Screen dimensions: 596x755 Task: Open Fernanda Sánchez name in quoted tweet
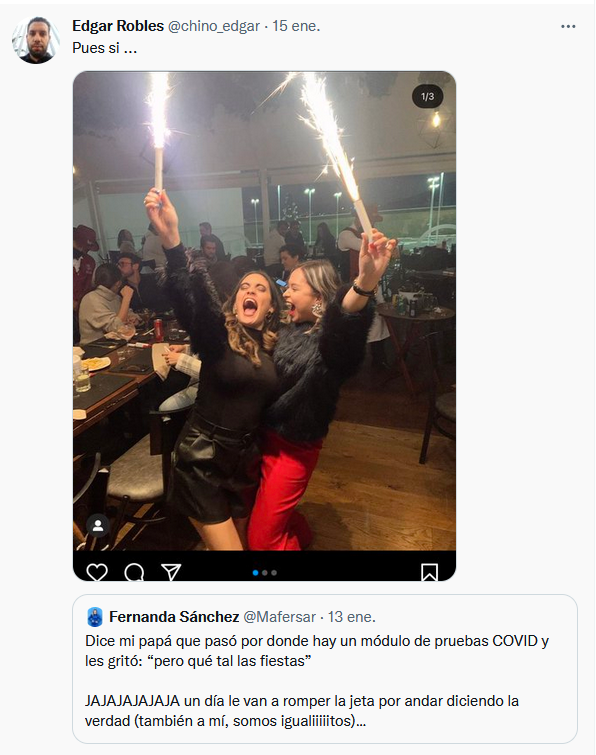point(174,617)
